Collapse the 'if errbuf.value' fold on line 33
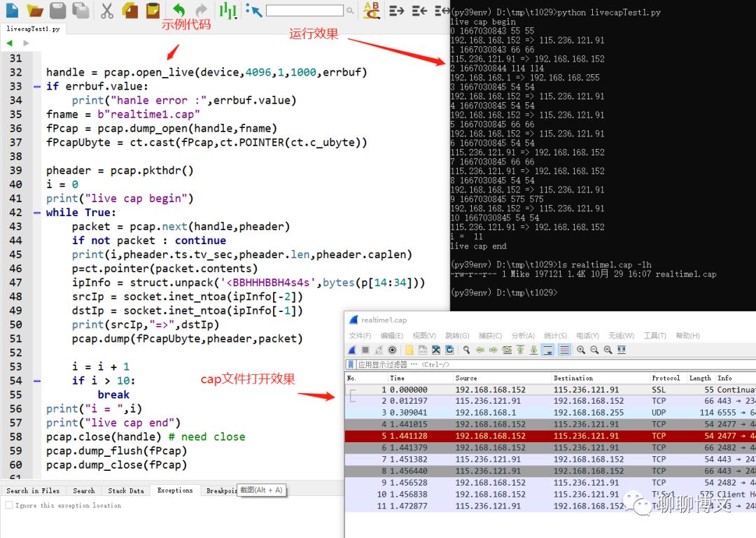Screen dimensions: 756x538 37,87
